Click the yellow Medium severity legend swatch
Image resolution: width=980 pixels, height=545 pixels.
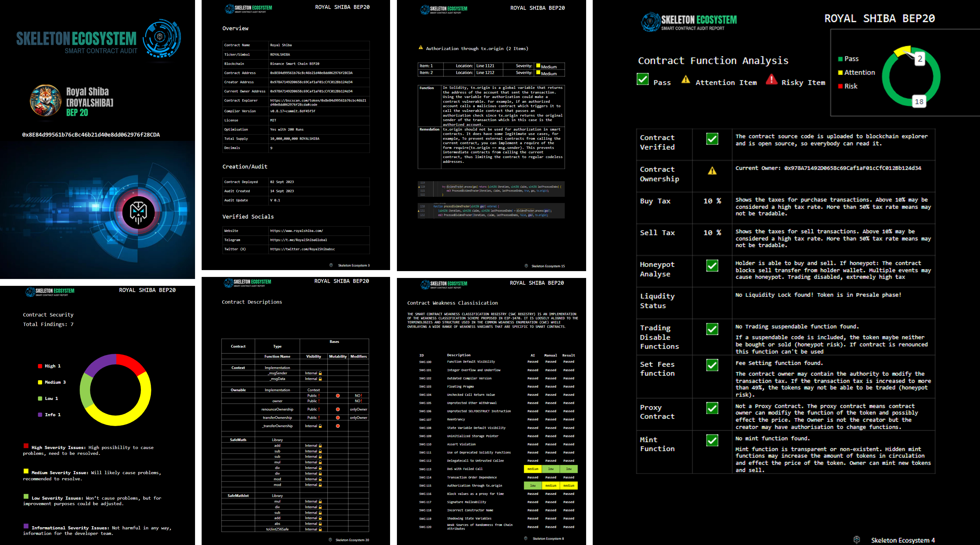pyautogui.click(x=40, y=382)
